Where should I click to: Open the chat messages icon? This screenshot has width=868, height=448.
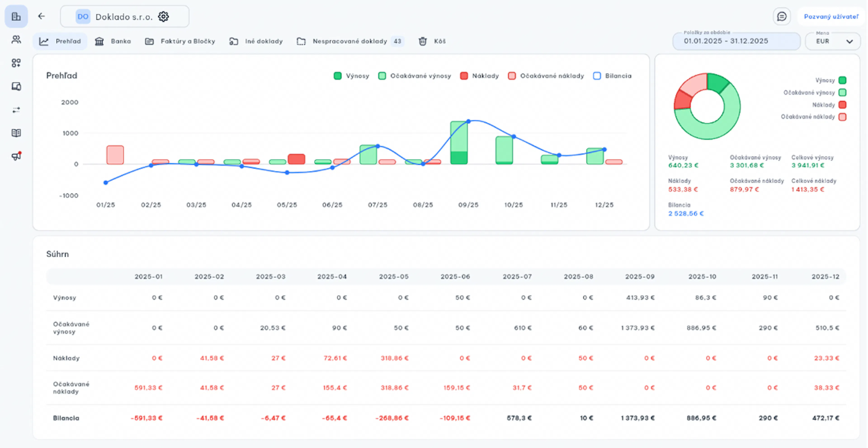point(782,16)
